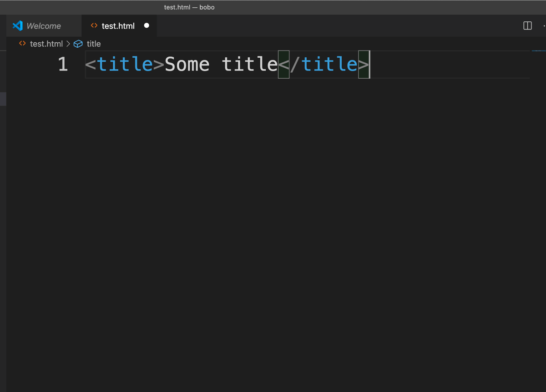Place cursor in opening title tag name

125,64
